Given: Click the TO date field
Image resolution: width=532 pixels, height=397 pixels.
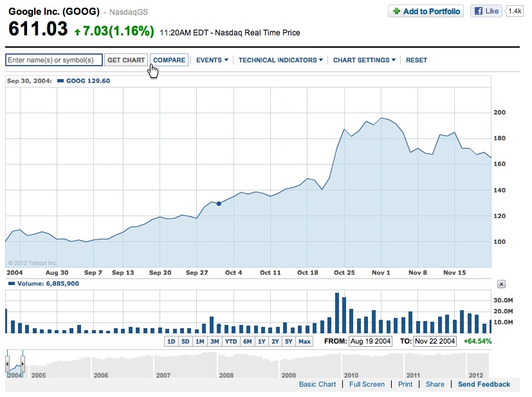Looking at the screenshot, I should click(x=435, y=342).
